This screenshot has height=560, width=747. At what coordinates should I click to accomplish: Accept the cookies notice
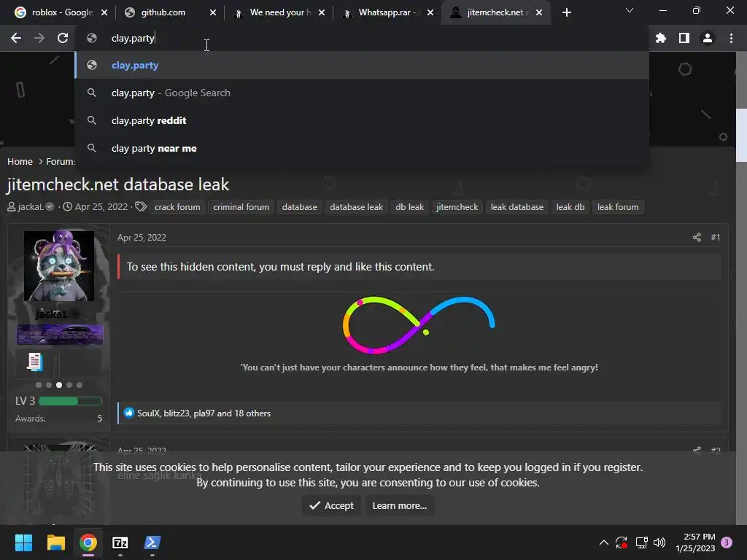[x=331, y=506]
